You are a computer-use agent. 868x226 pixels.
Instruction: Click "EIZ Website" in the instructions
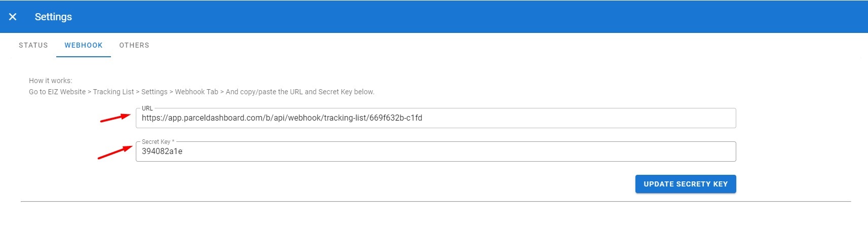pyautogui.click(x=67, y=92)
